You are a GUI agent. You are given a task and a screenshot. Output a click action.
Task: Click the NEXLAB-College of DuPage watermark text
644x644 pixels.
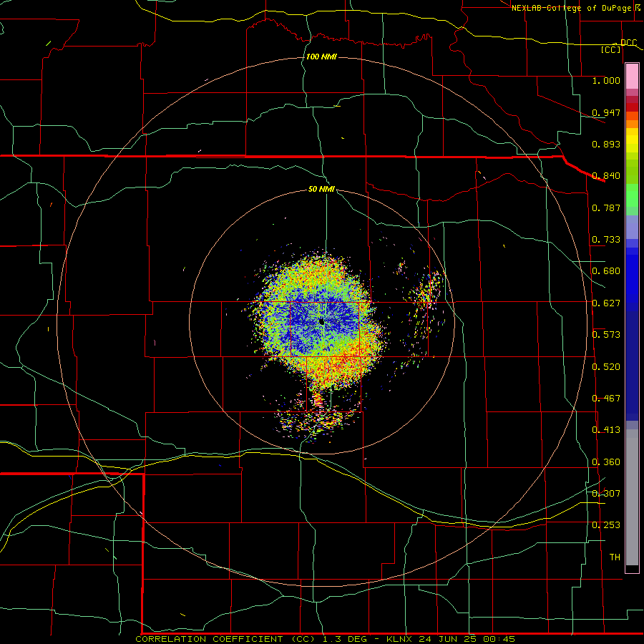[x=575, y=8]
